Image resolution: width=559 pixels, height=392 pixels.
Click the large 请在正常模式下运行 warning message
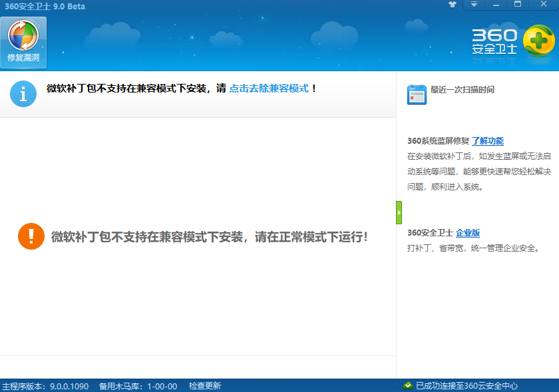(210, 236)
